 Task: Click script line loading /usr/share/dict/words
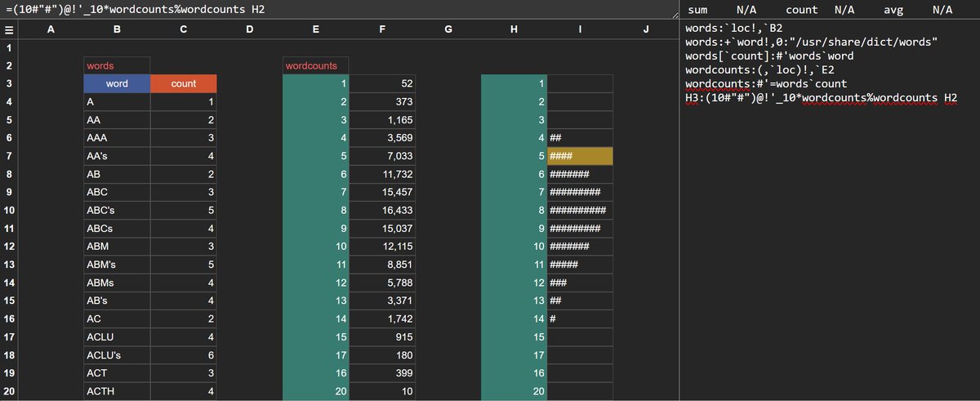click(x=812, y=42)
